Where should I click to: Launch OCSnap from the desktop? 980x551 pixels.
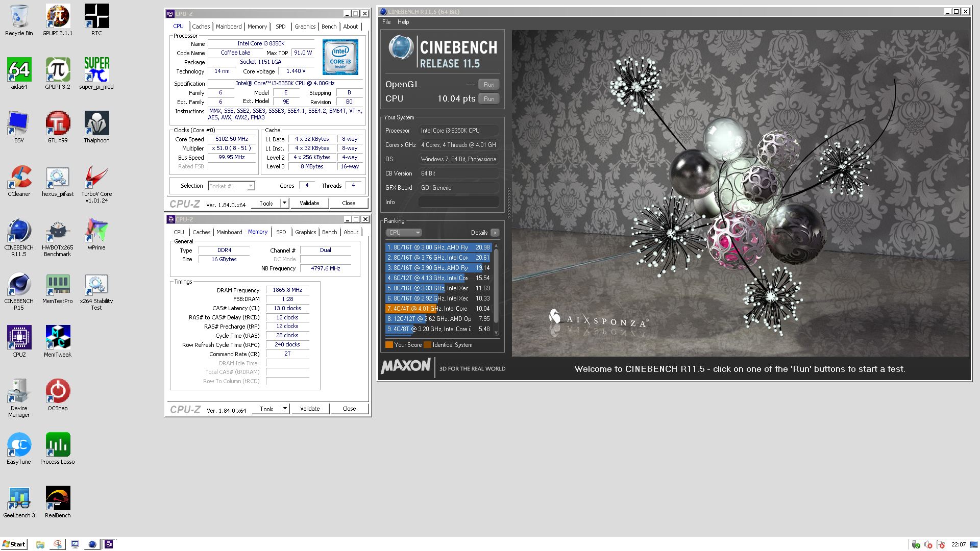58,395
